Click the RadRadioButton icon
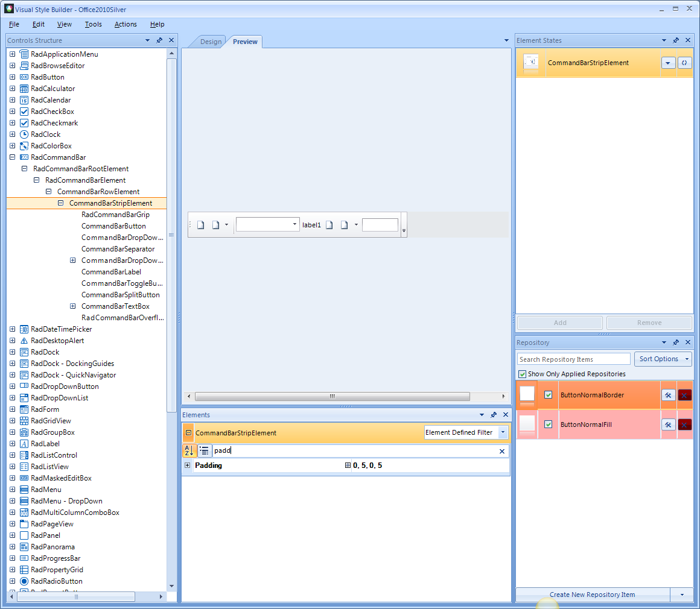 coord(24,581)
